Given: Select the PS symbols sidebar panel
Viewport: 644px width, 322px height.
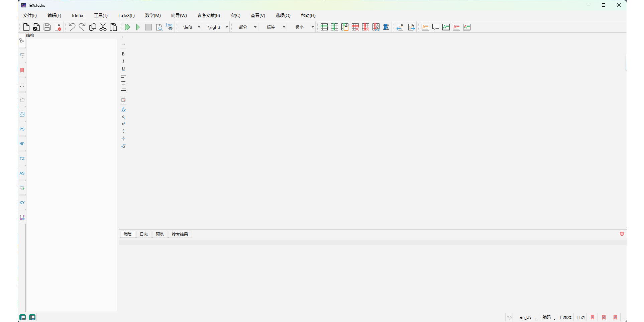Looking at the screenshot, I should [22, 129].
